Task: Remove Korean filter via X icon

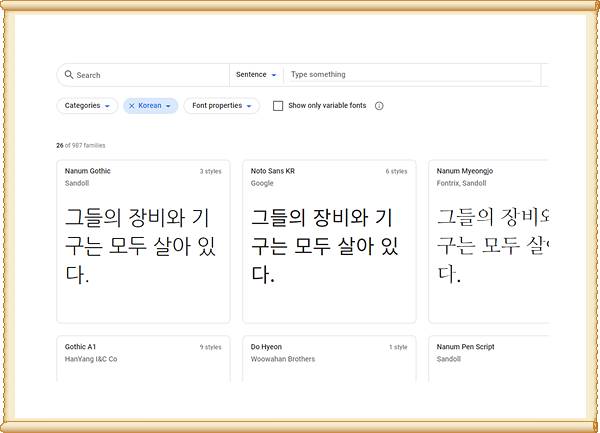Action: point(131,106)
